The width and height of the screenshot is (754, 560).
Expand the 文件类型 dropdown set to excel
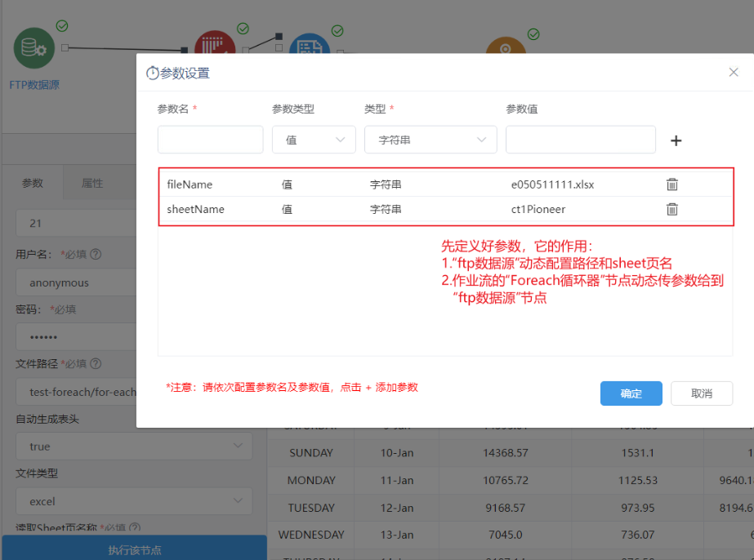point(134,501)
